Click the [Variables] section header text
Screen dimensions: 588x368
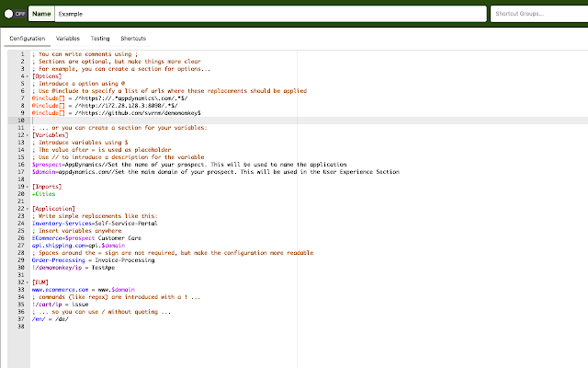pyautogui.click(x=51, y=135)
